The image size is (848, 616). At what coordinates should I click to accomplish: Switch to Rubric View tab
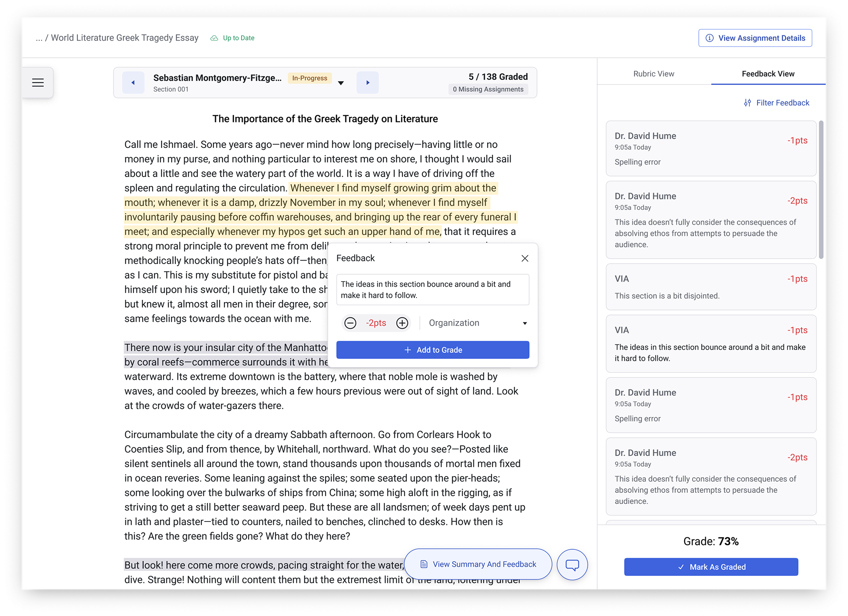(x=654, y=74)
